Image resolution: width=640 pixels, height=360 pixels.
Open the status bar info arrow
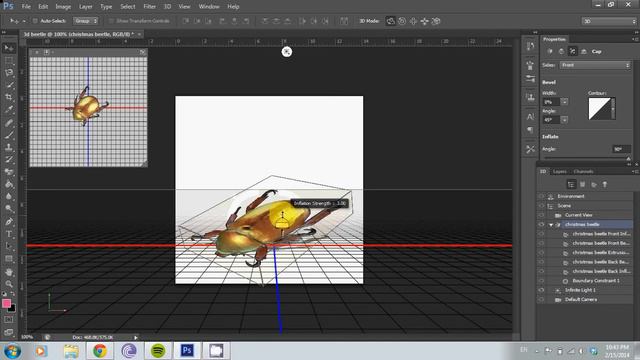point(136,337)
